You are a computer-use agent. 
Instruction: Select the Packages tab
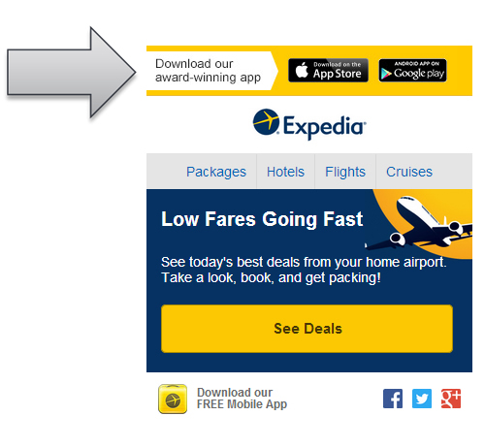click(x=216, y=172)
